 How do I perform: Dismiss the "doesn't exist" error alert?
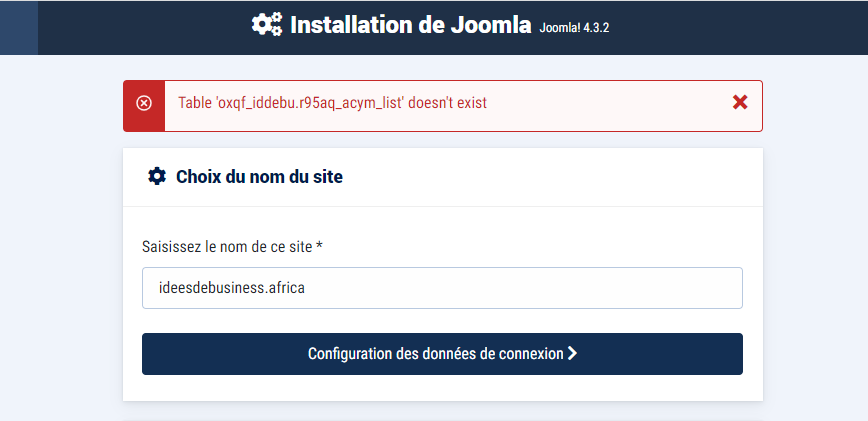click(x=740, y=102)
